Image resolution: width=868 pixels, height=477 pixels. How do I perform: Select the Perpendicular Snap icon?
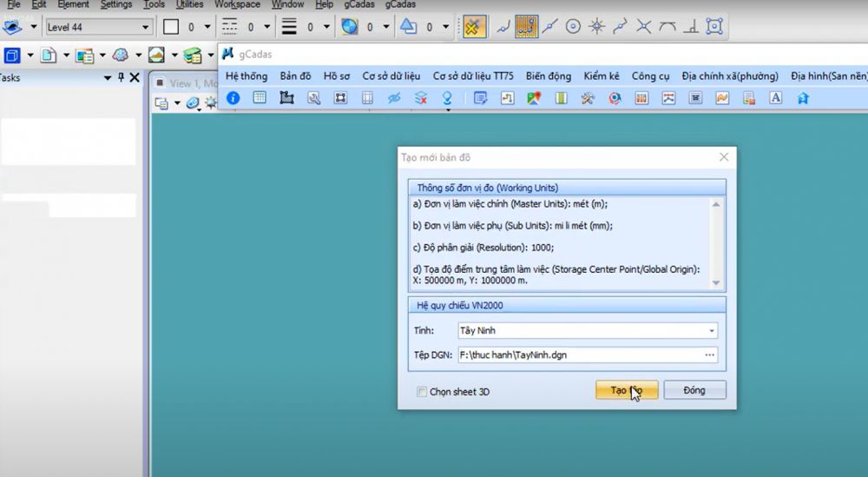(690, 26)
